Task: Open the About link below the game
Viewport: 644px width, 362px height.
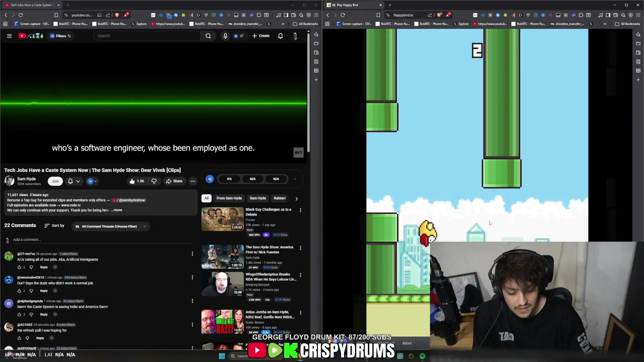Action: click(407, 343)
